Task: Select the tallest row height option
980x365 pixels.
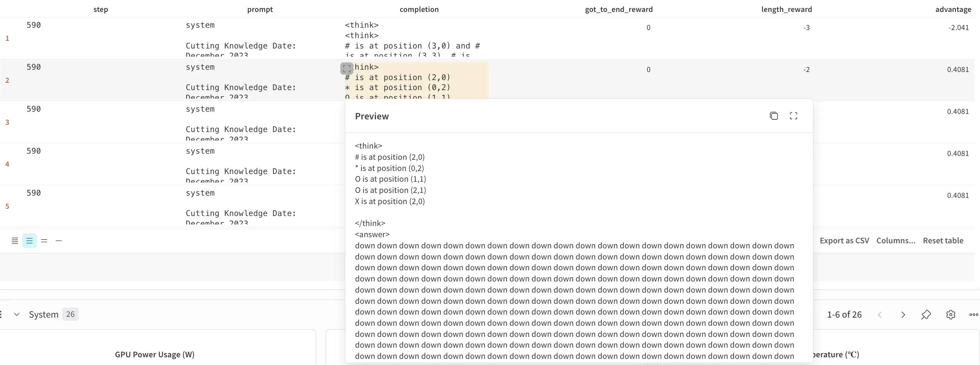Action: [15, 240]
